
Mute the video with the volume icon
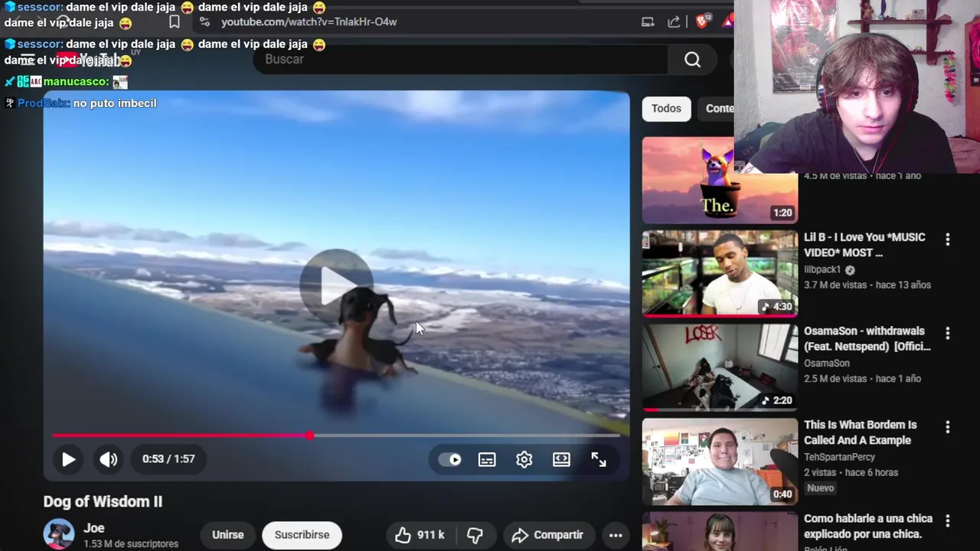click(x=109, y=459)
